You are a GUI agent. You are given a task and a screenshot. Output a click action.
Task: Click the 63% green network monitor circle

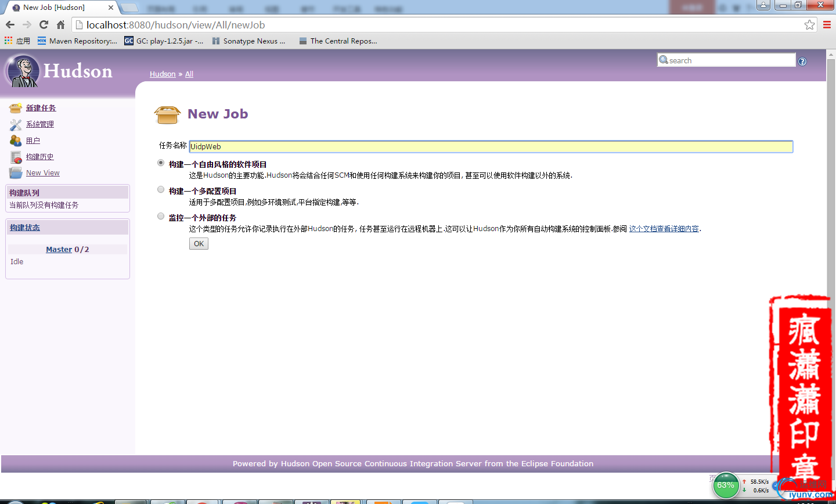click(726, 485)
